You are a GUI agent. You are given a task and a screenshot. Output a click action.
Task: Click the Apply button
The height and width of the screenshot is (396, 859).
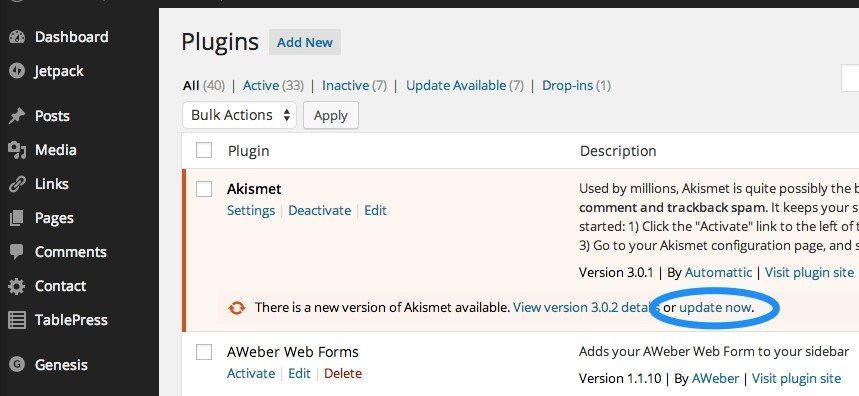(x=331, y=115)
